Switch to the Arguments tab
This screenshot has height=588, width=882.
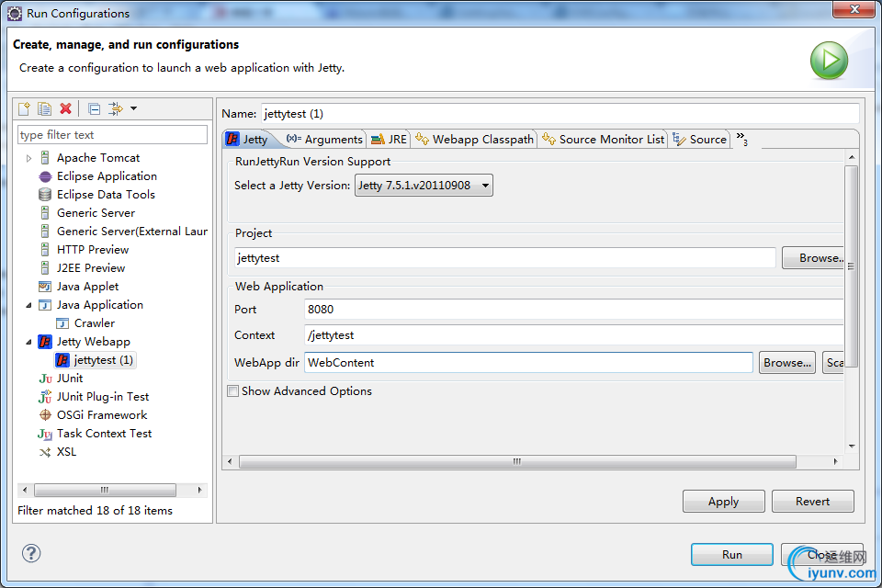point(324,139)
